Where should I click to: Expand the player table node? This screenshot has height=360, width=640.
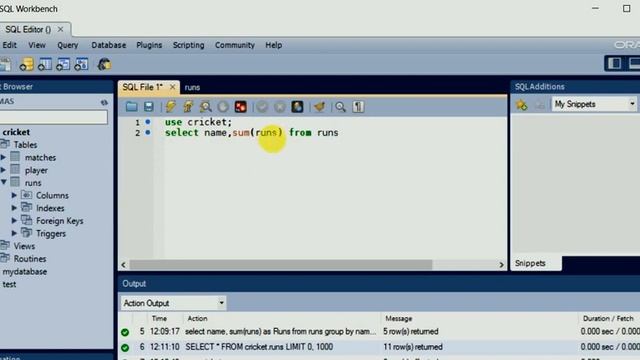point(3,170)
